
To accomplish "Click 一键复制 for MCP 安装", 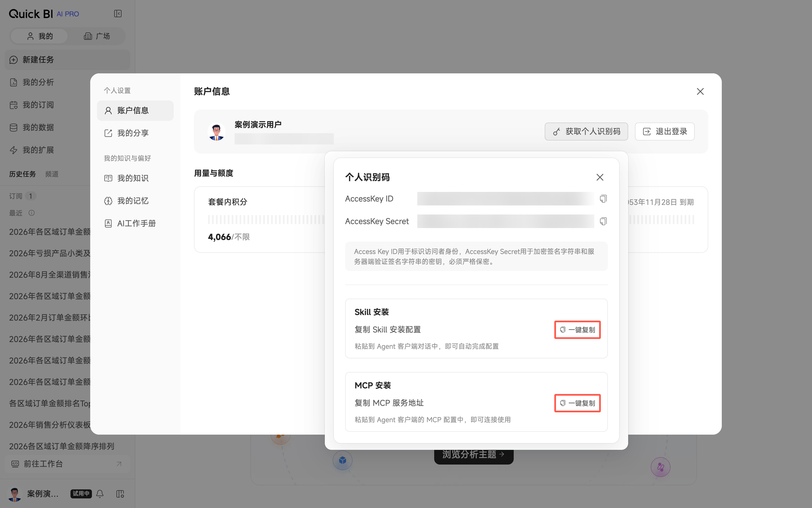I will click(577, 403).
